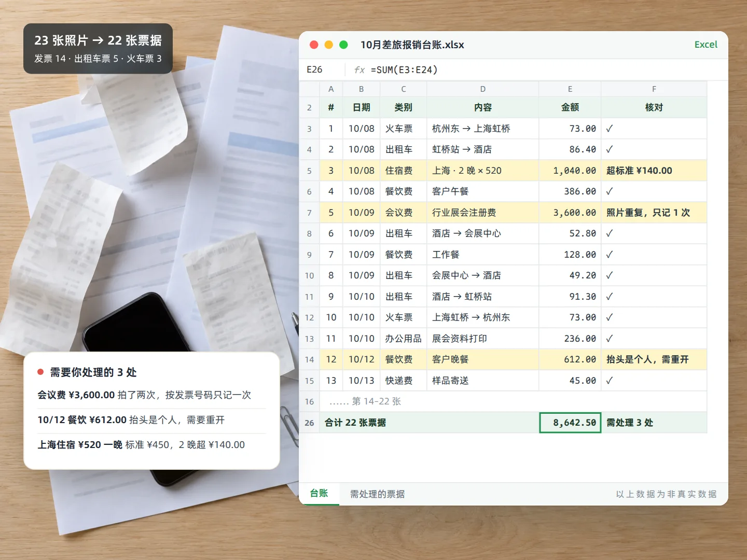747x560 pixels.
Task: Select the column A header
Action: click(x=331, y=89)
